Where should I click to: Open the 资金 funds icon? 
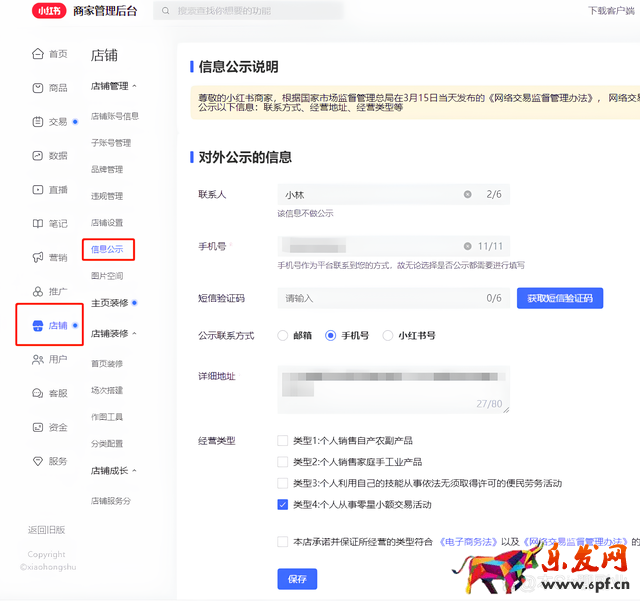point(37,428)
